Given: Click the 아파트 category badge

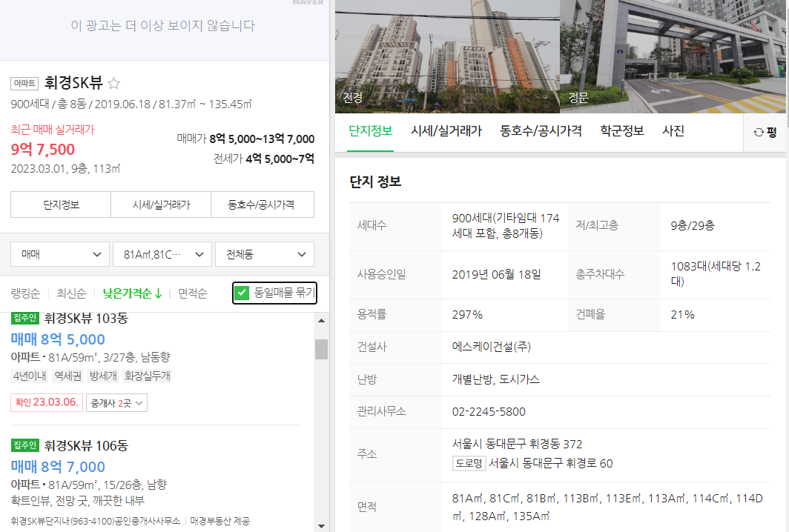Looking at the screenshot, I should (24, 83).
